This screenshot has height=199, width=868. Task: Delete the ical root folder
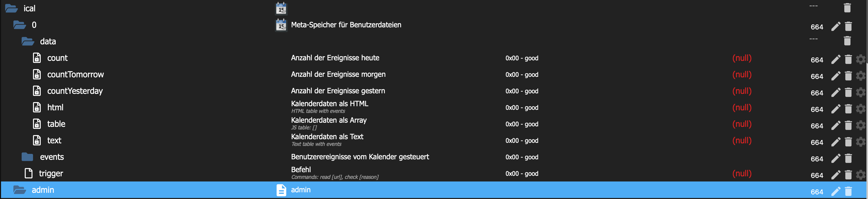847,8
